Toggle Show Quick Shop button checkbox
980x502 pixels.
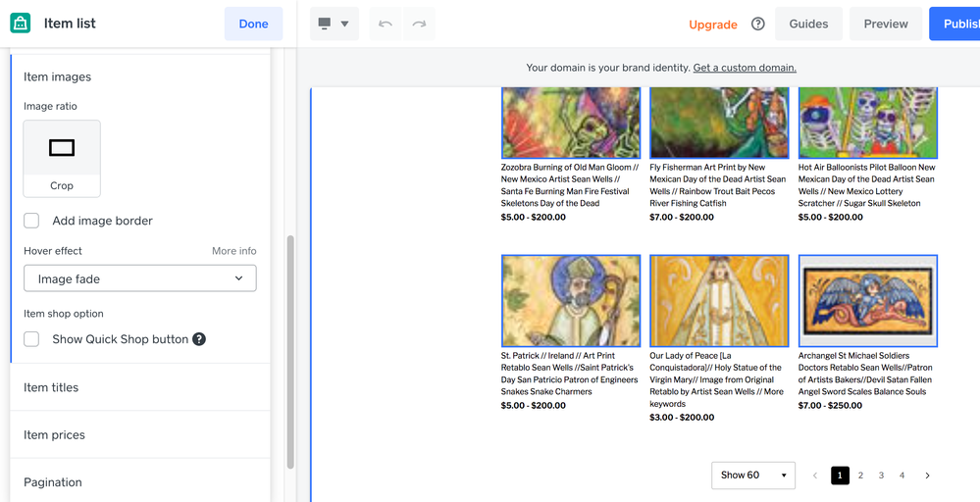click(x=32, y=339)
